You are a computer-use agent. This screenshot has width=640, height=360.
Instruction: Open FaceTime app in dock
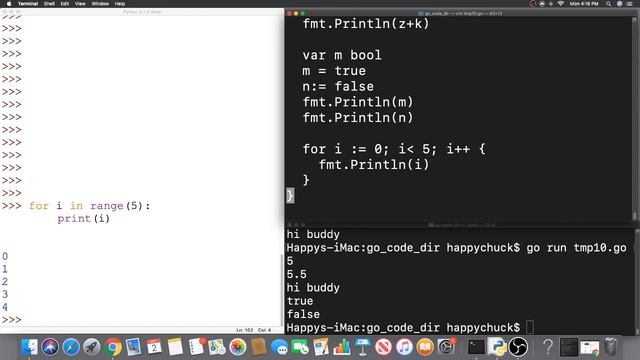(x=300, y=347)
